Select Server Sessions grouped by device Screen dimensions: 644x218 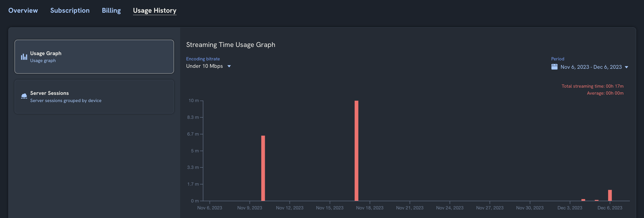point(94,97)
